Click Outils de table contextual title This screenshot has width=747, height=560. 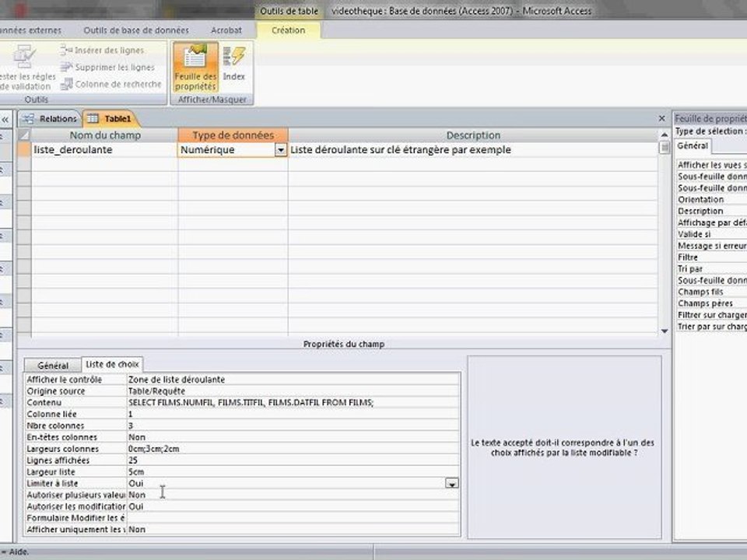tap(289, 11)
